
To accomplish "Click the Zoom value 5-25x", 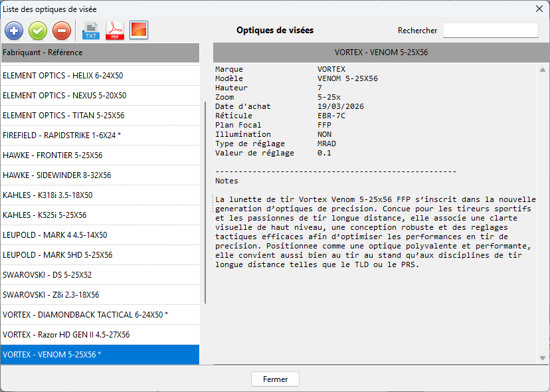I will (x=329, y=97).
